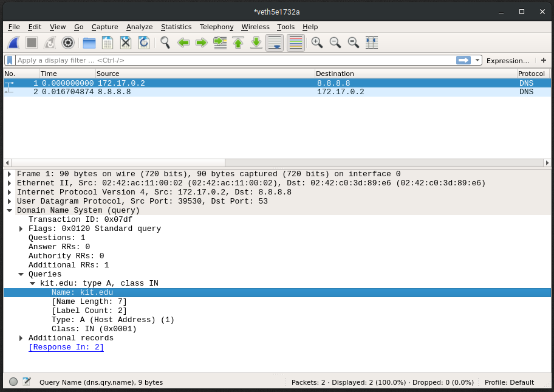Jump to the last packet
554x392 pixels.
[256, 43]
